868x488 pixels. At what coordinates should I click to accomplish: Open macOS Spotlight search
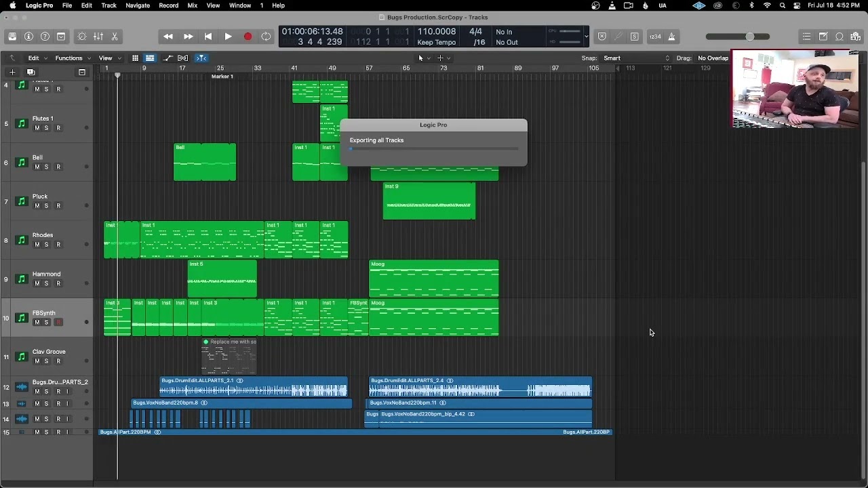pyautogui.click(x=783, y=5)
